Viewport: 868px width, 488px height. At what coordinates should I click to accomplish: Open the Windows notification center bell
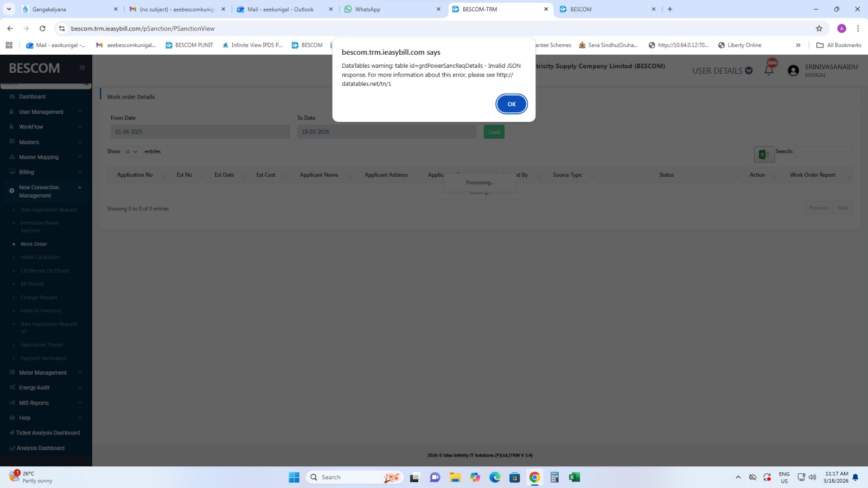(x=856, y=477)
